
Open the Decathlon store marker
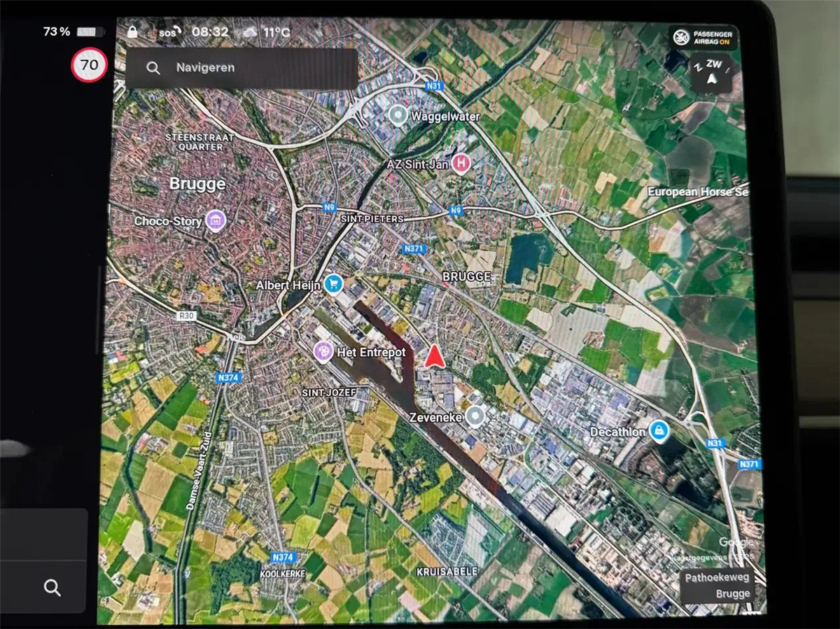pyautogui.click(x=658, y=432)
